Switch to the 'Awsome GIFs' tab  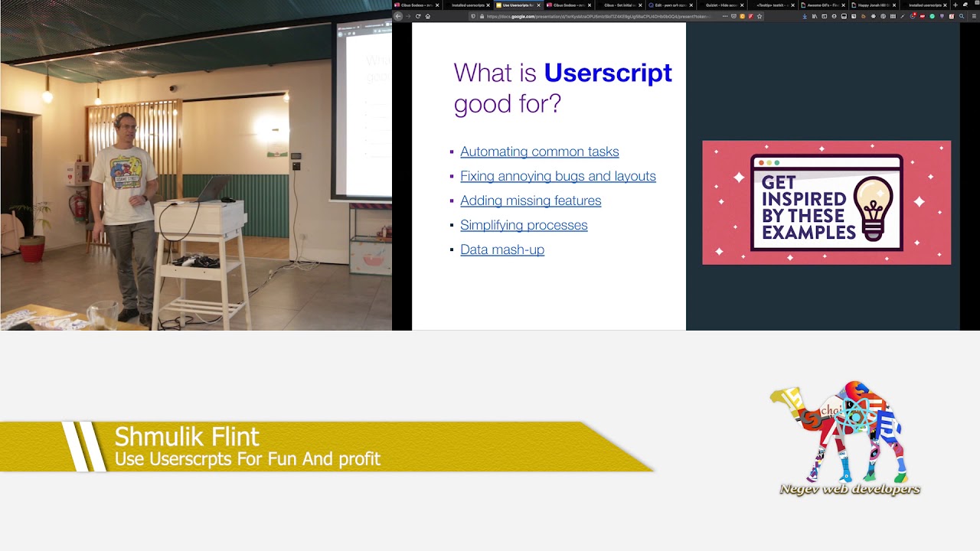(x=822, y=5)
